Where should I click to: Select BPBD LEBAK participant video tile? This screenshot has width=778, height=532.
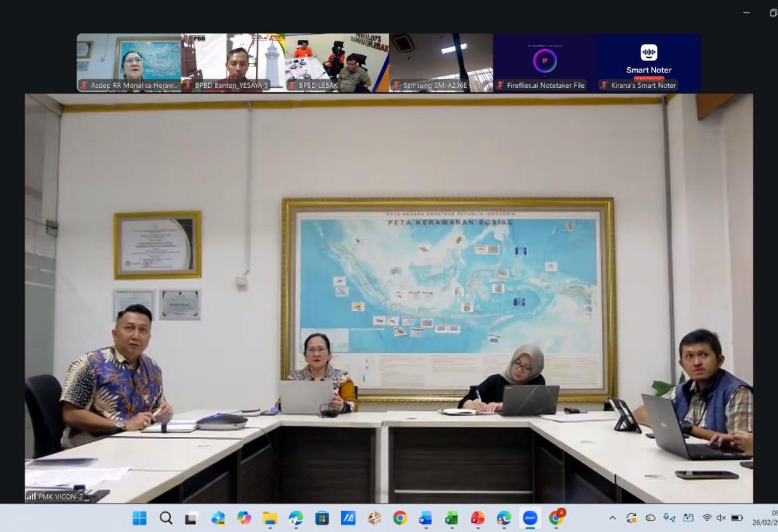tap(337, 63)
